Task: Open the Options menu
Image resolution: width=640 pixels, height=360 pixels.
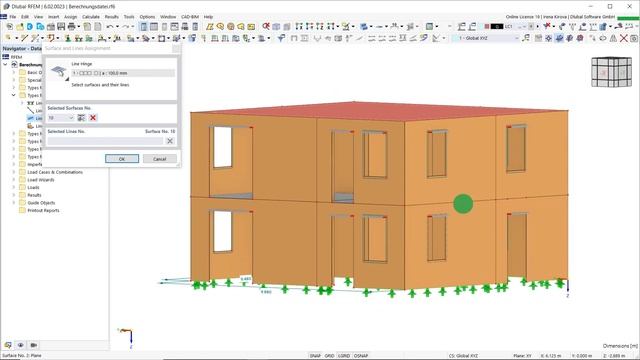Action: coord(147,17)
